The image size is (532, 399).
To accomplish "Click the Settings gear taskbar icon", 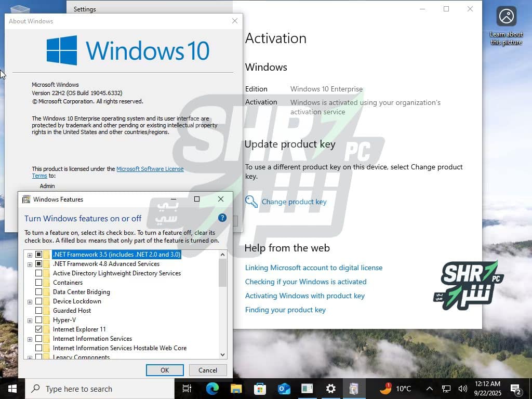I will (330, 389).
